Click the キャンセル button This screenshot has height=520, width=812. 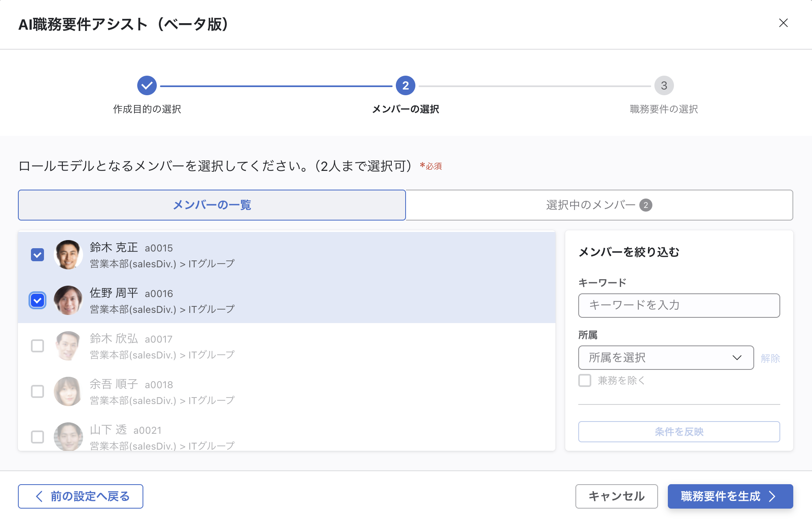(x=617, y=496)
